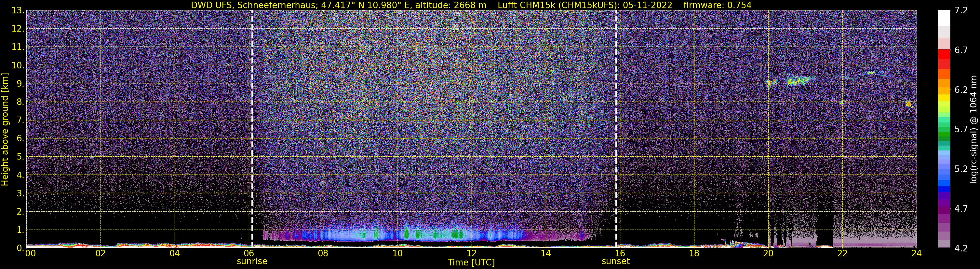Click the station name 'DWD UFS, Schneefernerhaus' in title
980x269 pixels.
click(x=253, y=5)
